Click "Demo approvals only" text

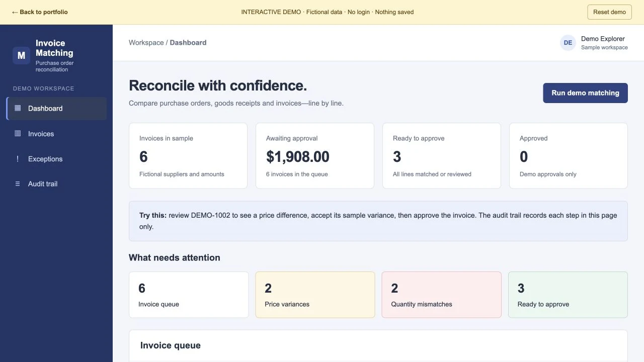click(x=548, y=174)
